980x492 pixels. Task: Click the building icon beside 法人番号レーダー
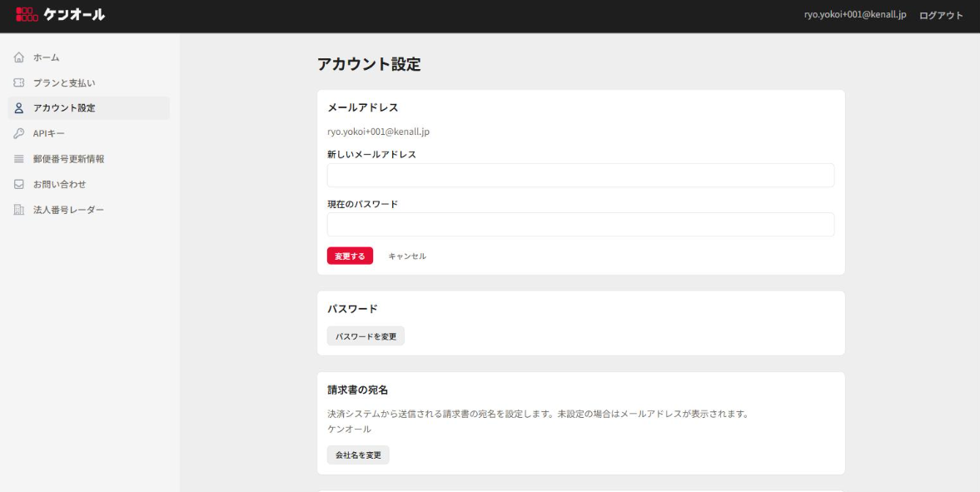[x=19, y=210]
